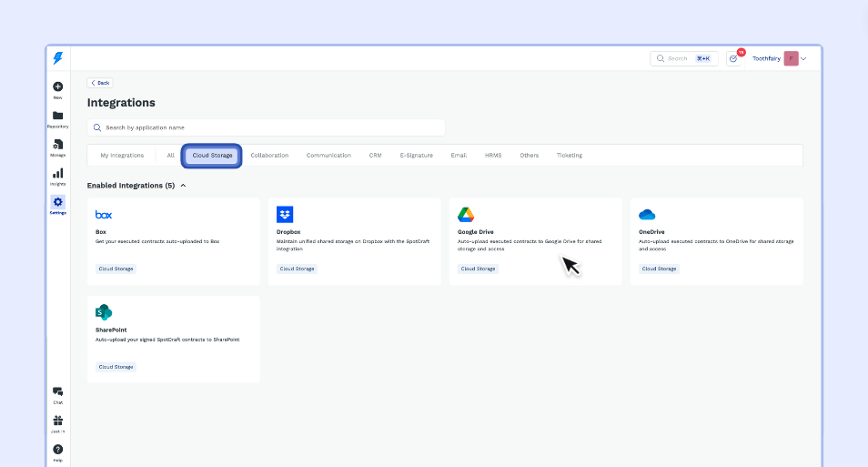The image size is (868, 467).
Task: Open the Manage sidebar icon
Action: 57,145
